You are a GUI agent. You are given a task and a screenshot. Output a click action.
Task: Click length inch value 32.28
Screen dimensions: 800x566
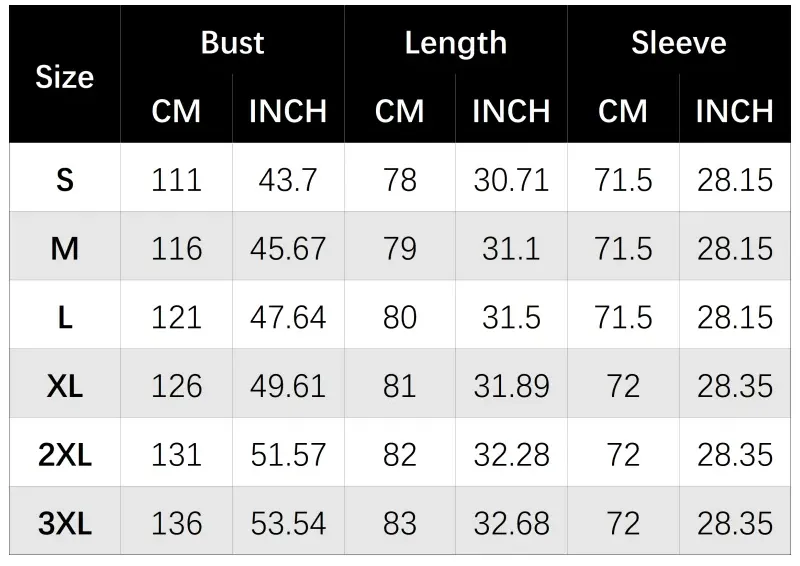[x=511, y=454]
